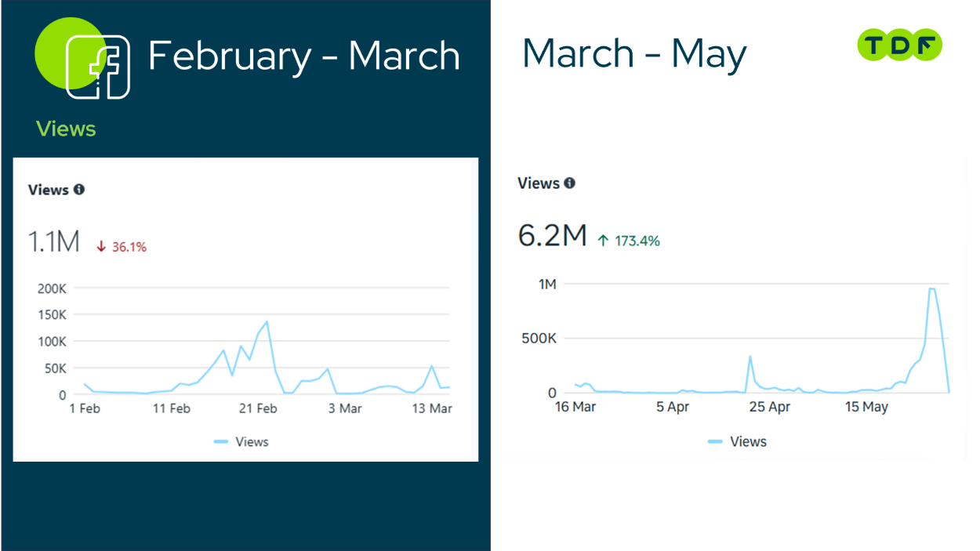Click the "11 Feb" date label
This screenshot has width=980, height=551.
172,408
